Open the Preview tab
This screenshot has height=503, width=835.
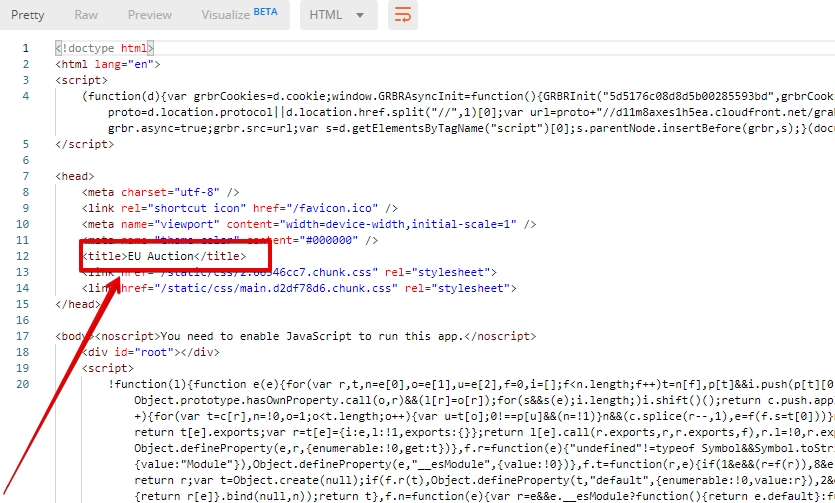150,15
